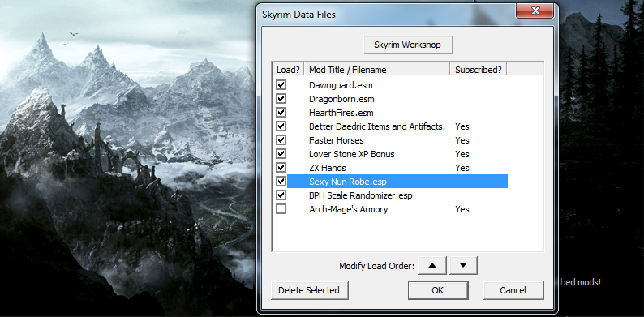Enable the Arch-Mage's Armory checkbox
The image size is (644, 317).
(x=281, y=209)
